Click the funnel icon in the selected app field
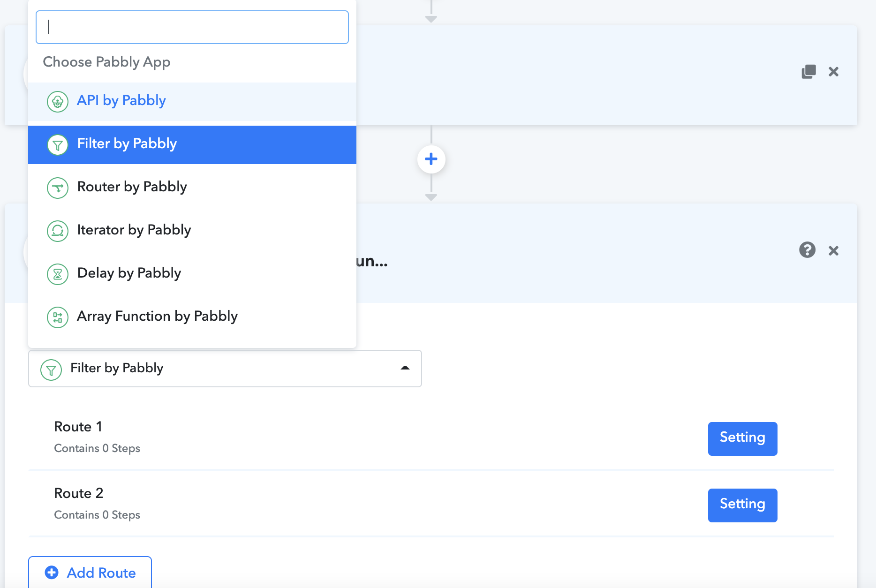Image resolution: width=876 pixels, height=588 pixels. tap(51, 369)
